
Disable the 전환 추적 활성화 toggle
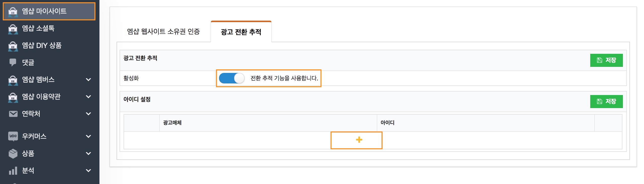(x=232, y=78)
